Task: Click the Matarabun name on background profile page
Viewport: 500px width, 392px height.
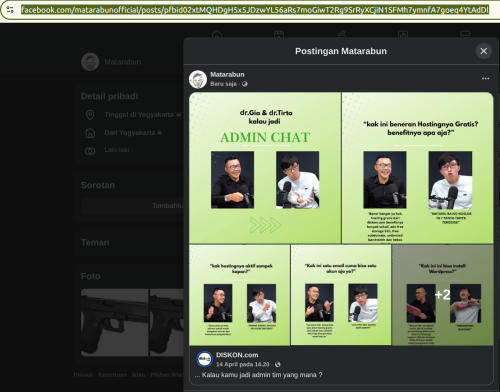Action: pos(123,62)
